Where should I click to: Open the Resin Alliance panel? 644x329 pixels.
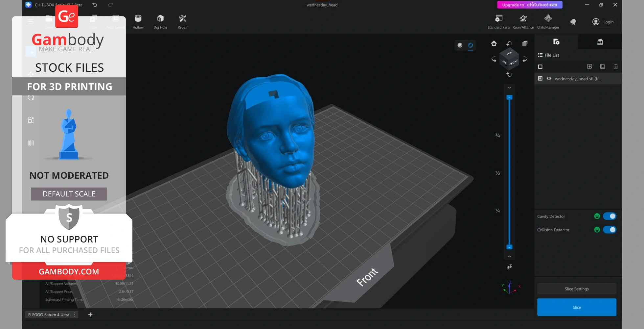pos(523,22)
